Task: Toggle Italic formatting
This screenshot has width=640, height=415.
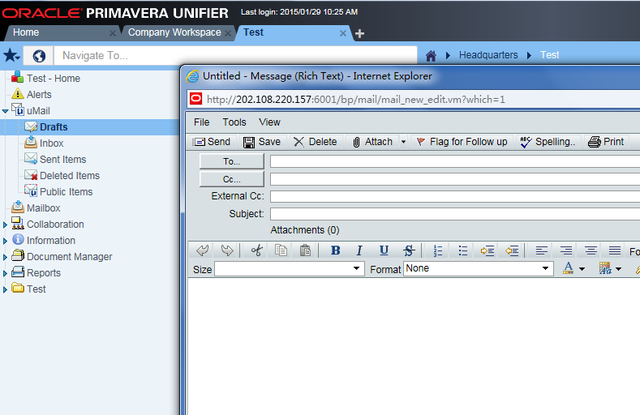Action: click(x=359, y=250)
